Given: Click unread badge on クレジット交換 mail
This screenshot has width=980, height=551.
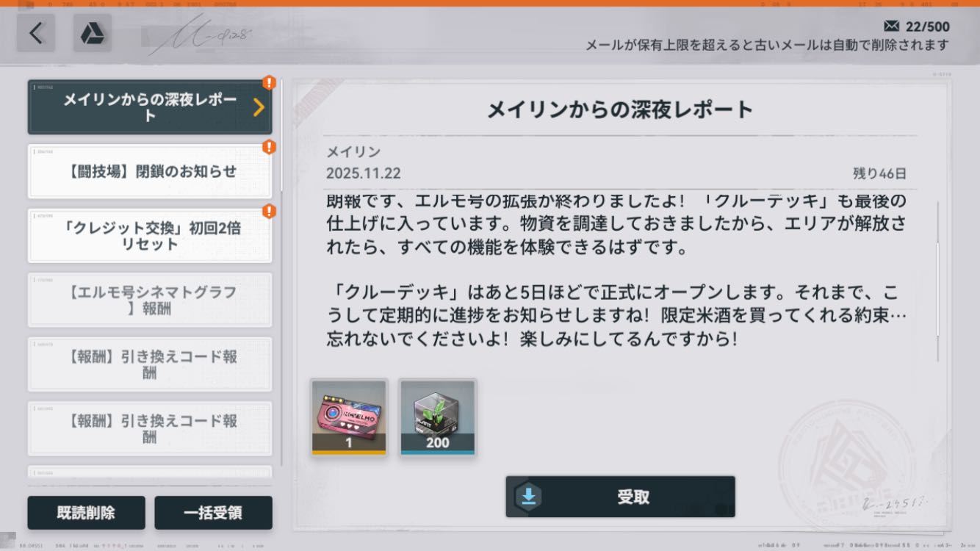Looking at the screenshot, I should [x=269, y=212].
